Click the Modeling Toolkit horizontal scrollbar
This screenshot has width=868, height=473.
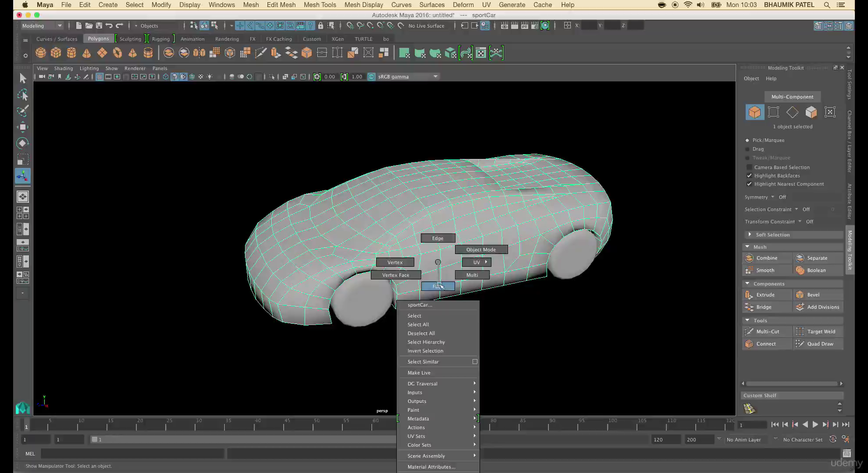tap(792, 384)
